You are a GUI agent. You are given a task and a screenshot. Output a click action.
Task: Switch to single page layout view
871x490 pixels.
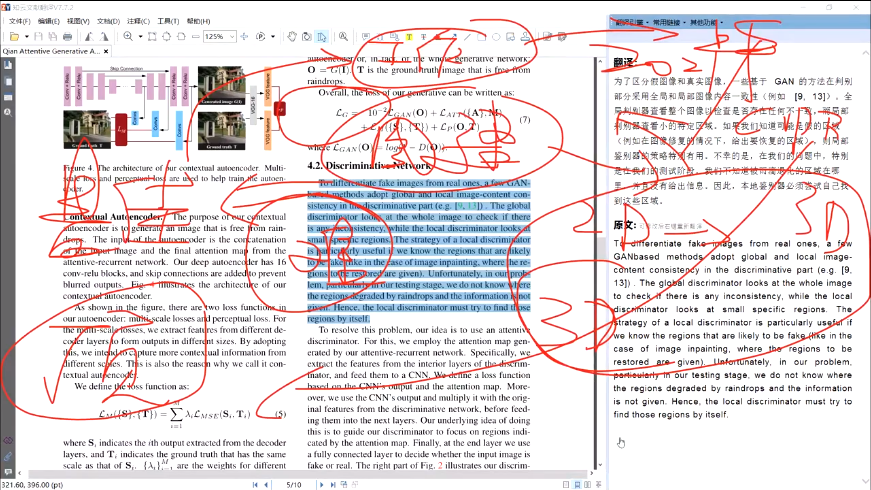pyautogui.click(x=565, y=484)
